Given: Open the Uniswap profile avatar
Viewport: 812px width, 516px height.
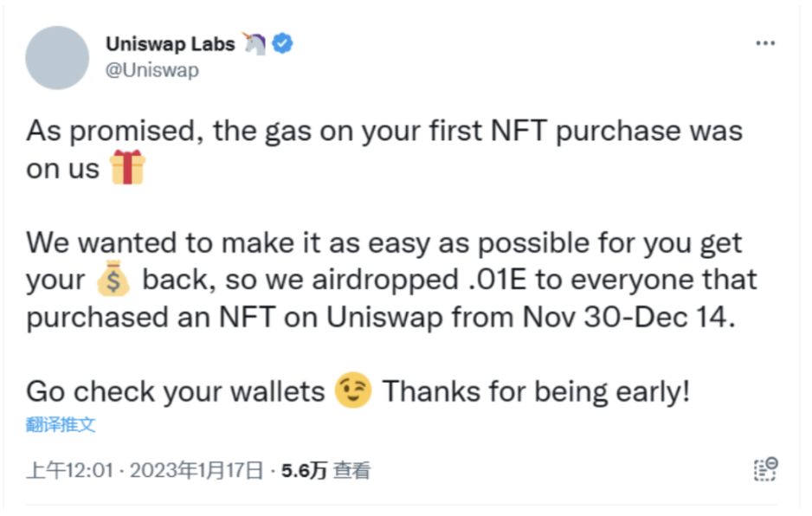Looking at the screenshot, I should coord(57,57).
